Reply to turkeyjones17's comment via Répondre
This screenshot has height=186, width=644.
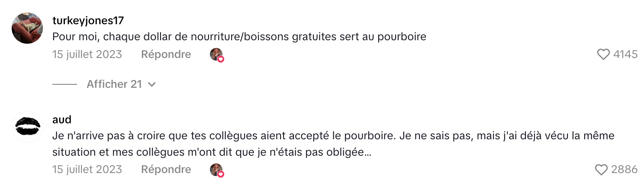(166, 55)
